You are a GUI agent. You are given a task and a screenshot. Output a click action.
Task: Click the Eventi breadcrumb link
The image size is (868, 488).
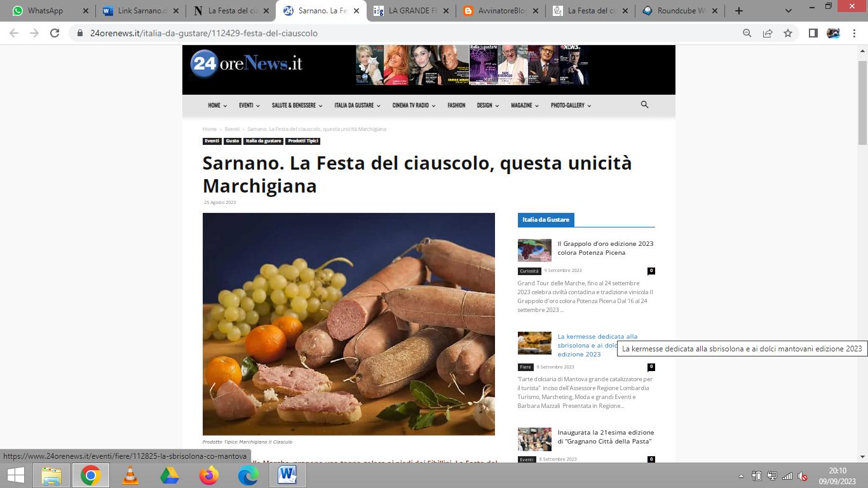tap(232, 129)
